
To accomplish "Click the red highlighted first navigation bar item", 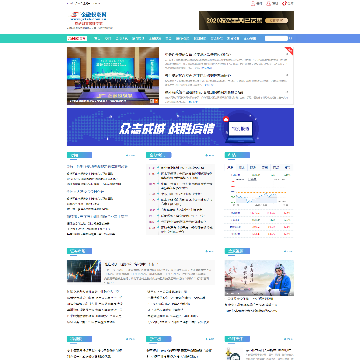I will (x=77, y=38).
